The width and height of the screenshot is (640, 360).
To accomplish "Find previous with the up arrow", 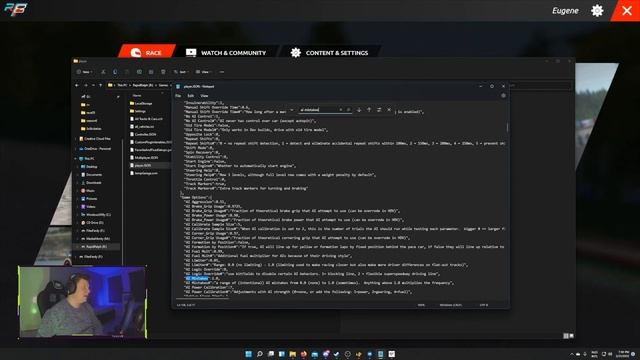I will point(369,110).
